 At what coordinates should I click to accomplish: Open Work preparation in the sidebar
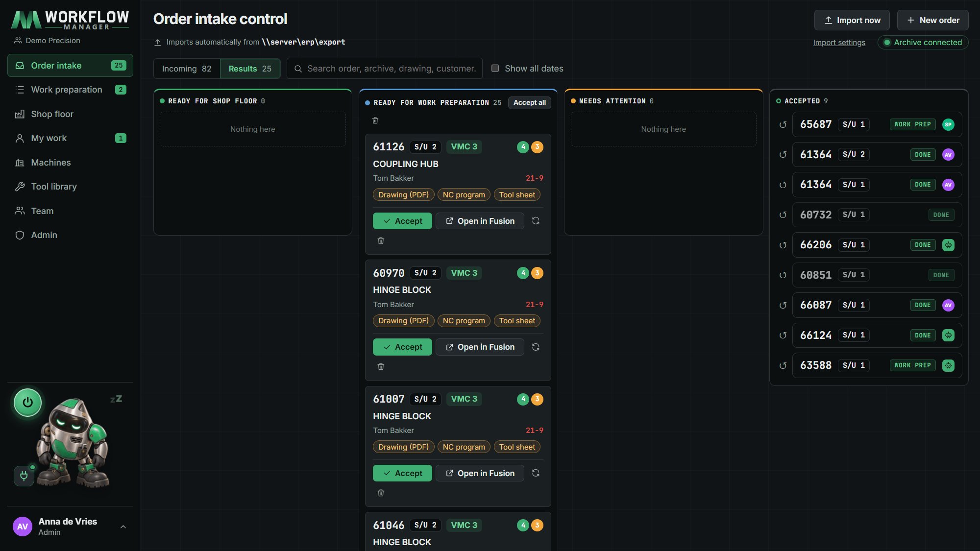(x=70, y=90)
